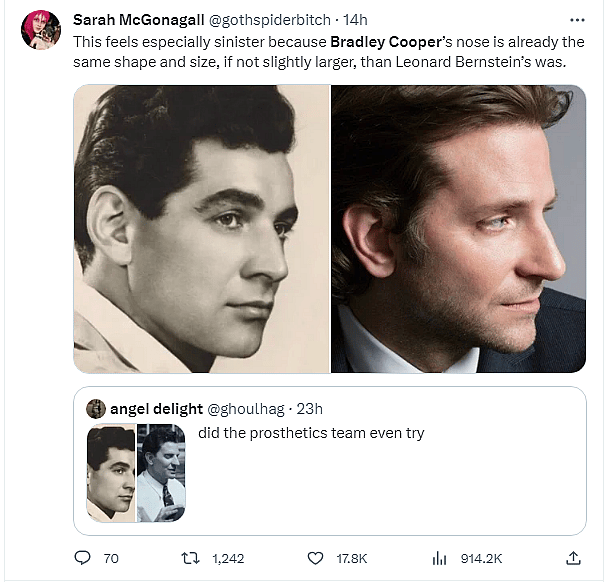Click Sarah McGonagall's profile avatar
The height and width of the screenshot is (582, 608).
[41, 30]
